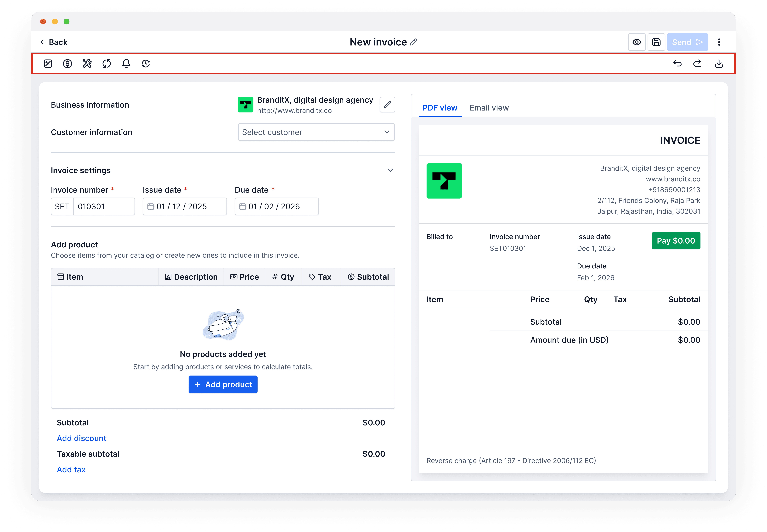Redo the last change
Screen dimensions: 767x532
pos(697,63)
